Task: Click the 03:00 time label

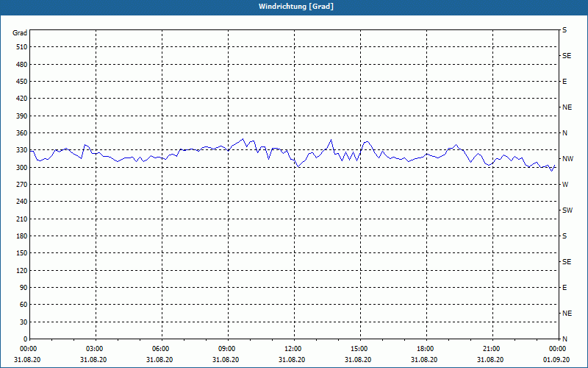Action: [x=94, y=349]
